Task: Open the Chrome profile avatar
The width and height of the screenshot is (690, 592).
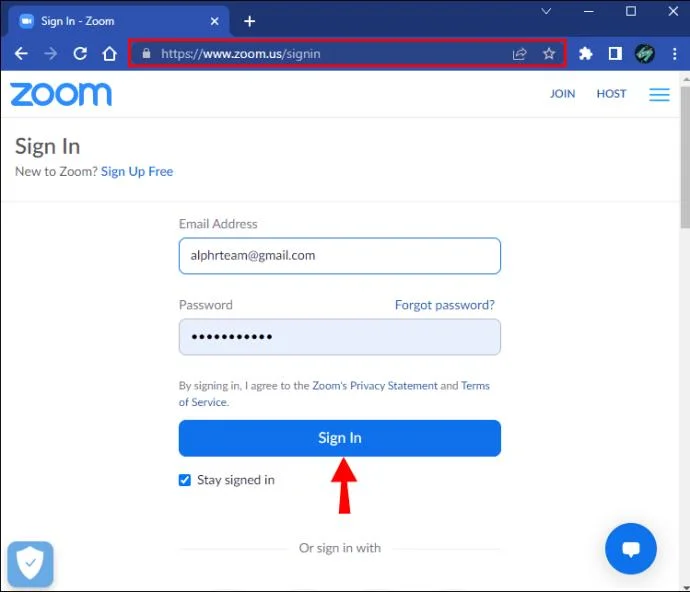Action: tap(645, 54)
